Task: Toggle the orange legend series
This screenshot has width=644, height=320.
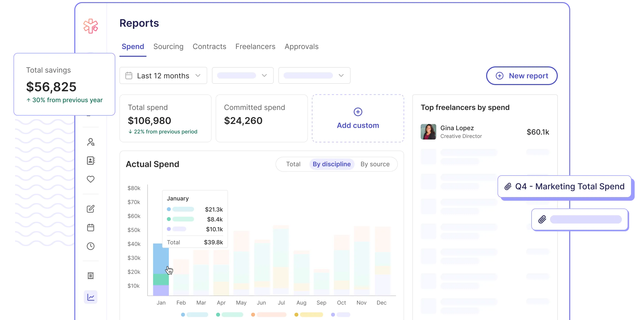Action: pos(269,315)
